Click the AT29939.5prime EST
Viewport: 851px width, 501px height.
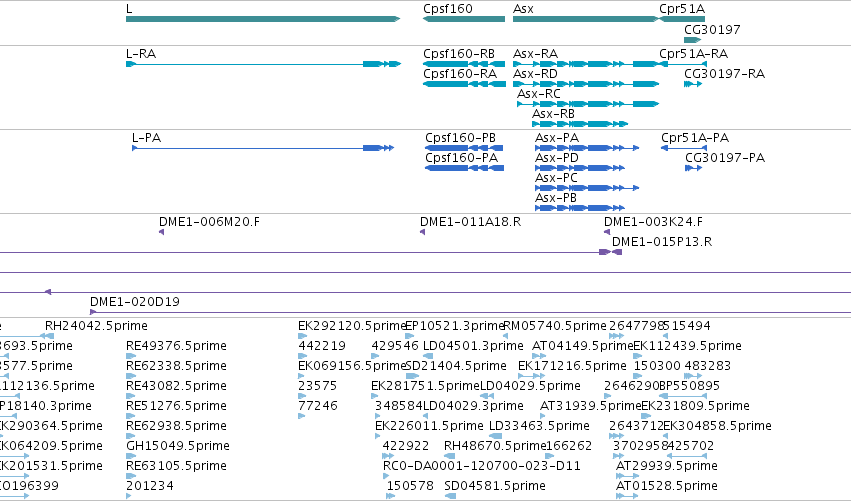(x=667, y=467)
